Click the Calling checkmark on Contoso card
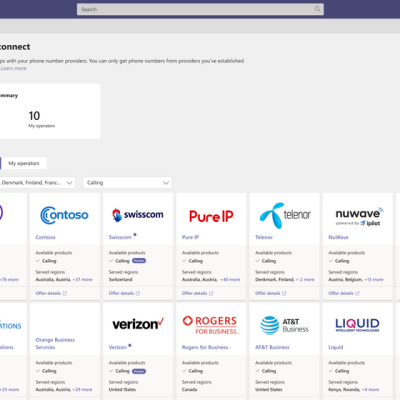Screen dimensions: 400x400 [x=38, y=261]
